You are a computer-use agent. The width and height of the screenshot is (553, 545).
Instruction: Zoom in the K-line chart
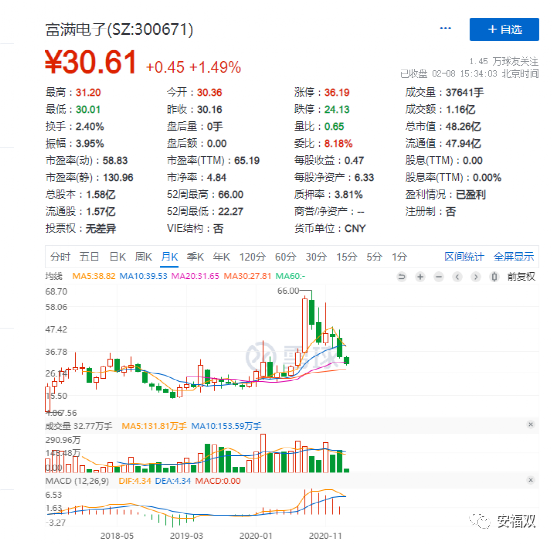(420, 277)
